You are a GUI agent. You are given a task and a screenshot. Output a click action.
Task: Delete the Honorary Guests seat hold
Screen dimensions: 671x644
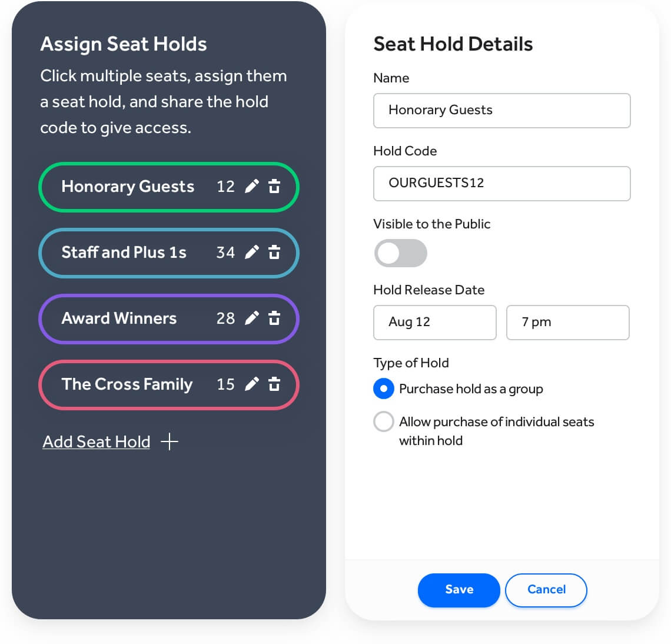274,186
